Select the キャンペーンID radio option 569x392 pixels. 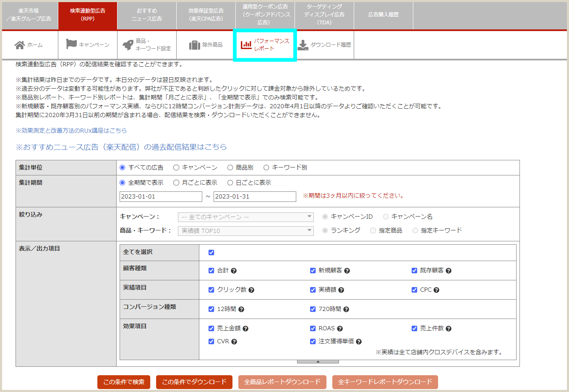(325, 217)
